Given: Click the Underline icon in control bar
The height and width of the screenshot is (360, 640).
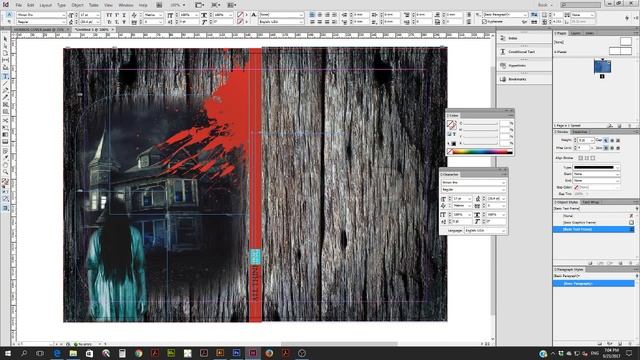Looking at the screenshot, I should coord(124,15).
